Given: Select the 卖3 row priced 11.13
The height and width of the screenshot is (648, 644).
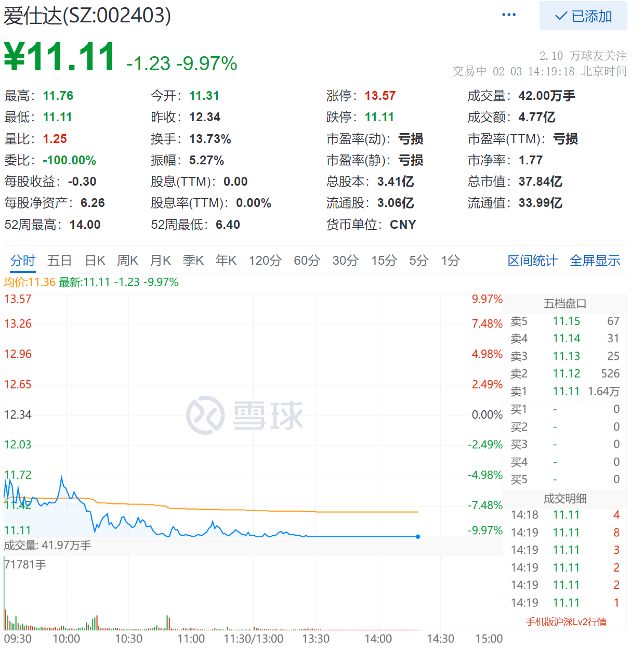Looking at the screenshot, I should click(x=565, y=356).
